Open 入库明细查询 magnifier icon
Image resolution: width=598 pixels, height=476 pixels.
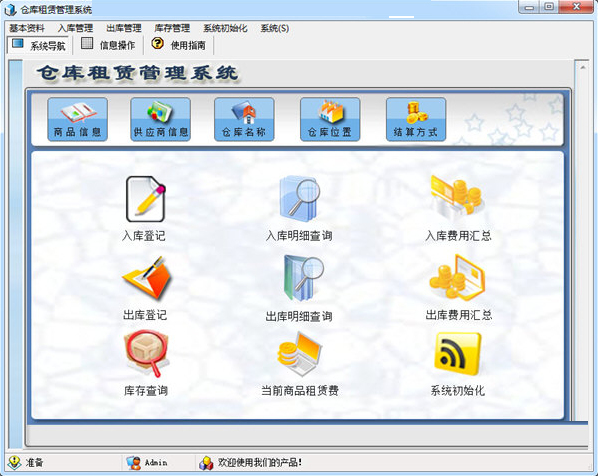pyautogui.click(x=299, y=198)
